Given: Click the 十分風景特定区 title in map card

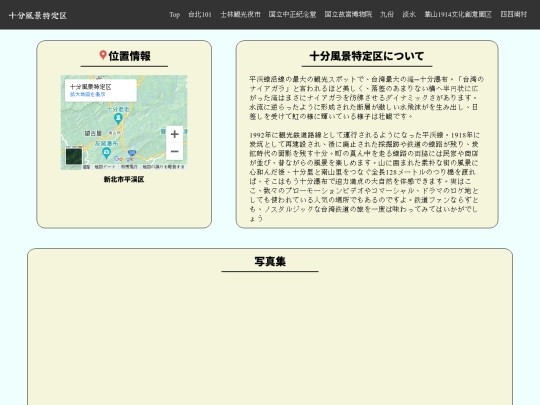Looking at the screenshot, I should point(91,87).
